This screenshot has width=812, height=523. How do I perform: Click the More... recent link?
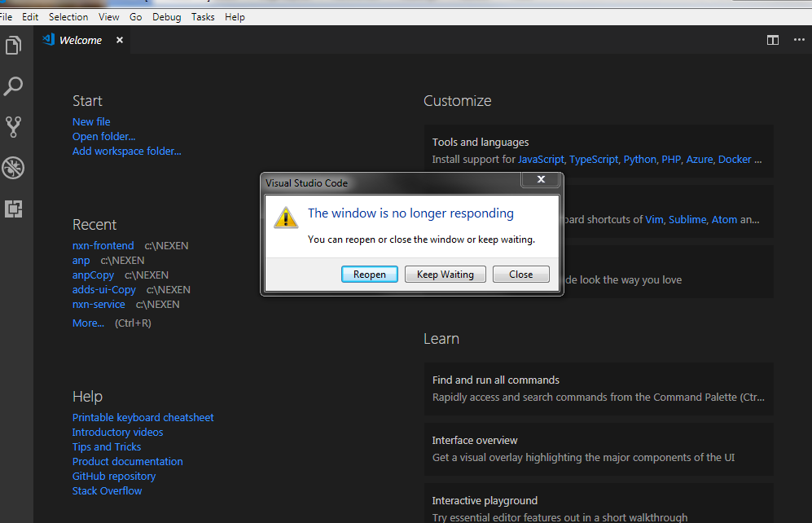[88, 323]
